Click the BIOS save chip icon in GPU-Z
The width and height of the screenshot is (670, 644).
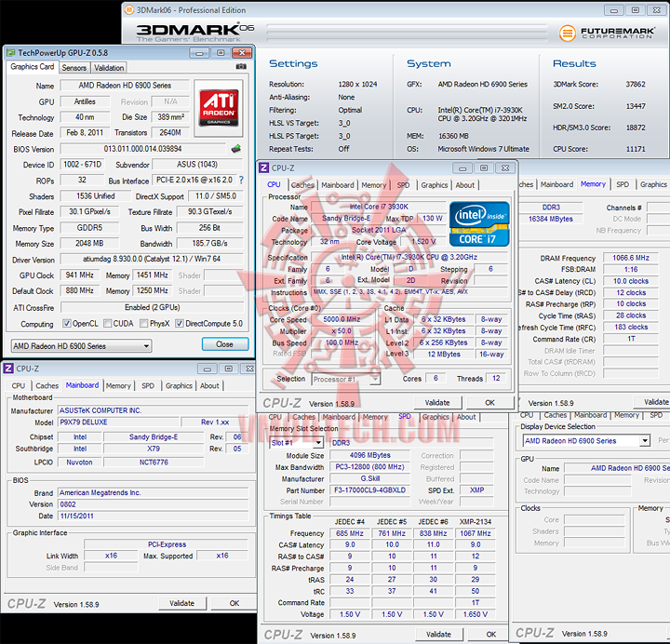235,149
